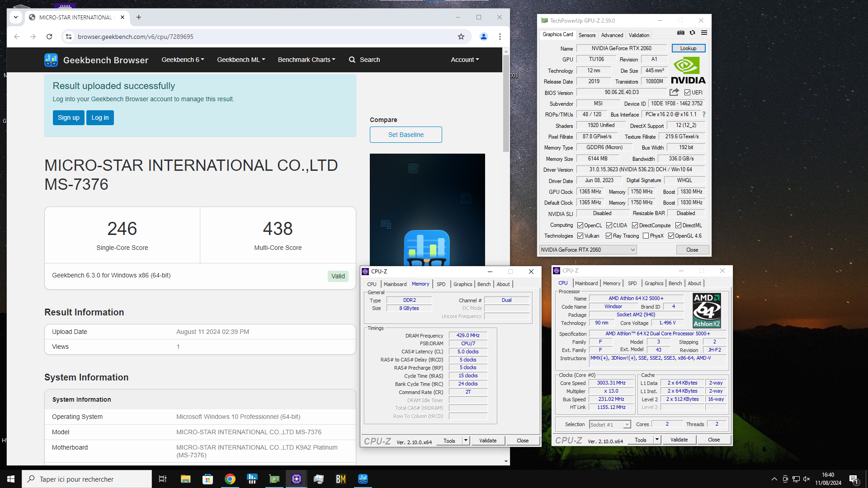The width and height of the screenshot is (868, 488).
Task: Expand Tools dropdown arrow in CPU-Z Memory window
Action: point(466,441)
